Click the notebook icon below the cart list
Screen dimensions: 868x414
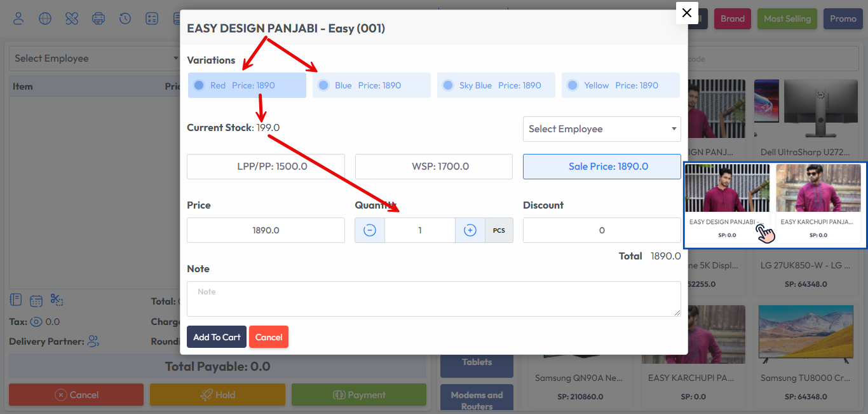click(16, 300)
